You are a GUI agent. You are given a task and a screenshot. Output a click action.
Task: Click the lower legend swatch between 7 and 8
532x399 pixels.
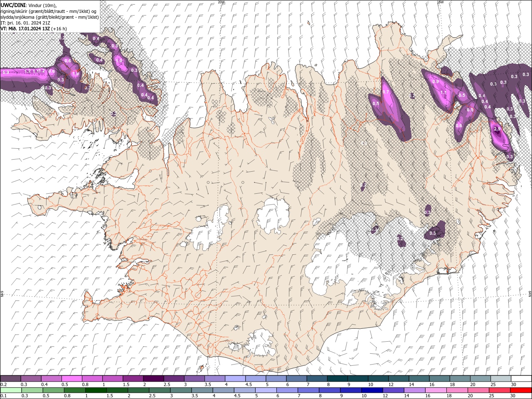click(x=308, y=390)
